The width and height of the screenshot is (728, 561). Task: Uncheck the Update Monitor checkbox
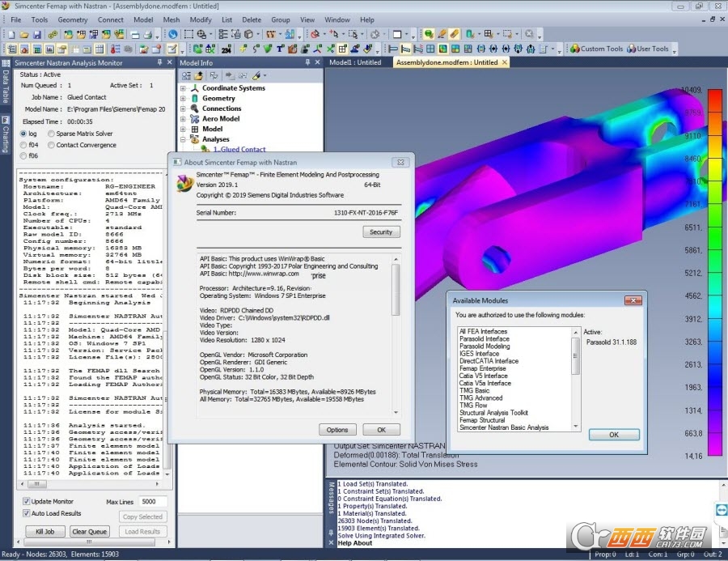(x=25, y=502)
